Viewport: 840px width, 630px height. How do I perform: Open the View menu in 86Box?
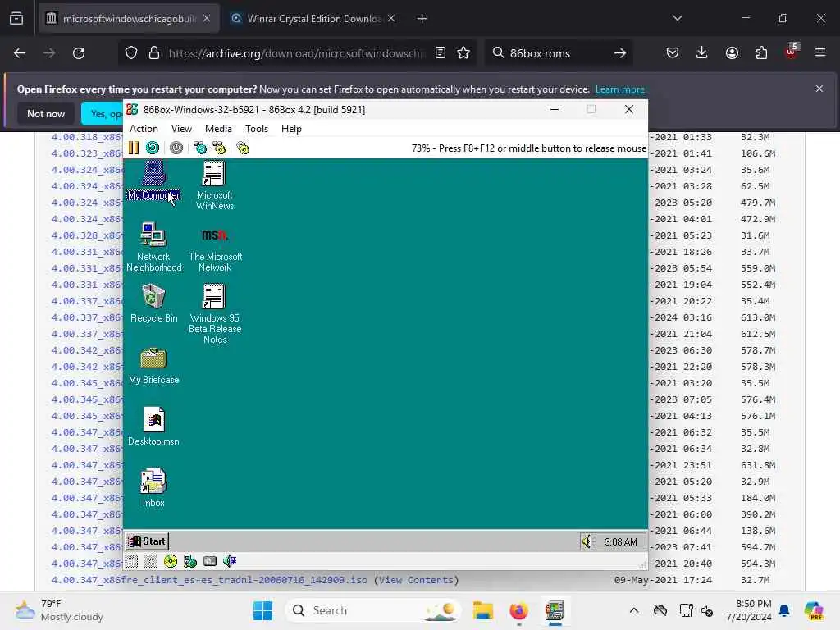pyautogui.click(x=181, y=129)
